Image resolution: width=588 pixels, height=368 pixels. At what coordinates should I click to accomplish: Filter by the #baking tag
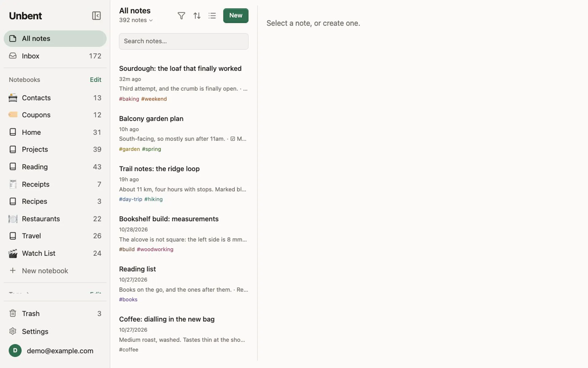[x=129, y=99]
